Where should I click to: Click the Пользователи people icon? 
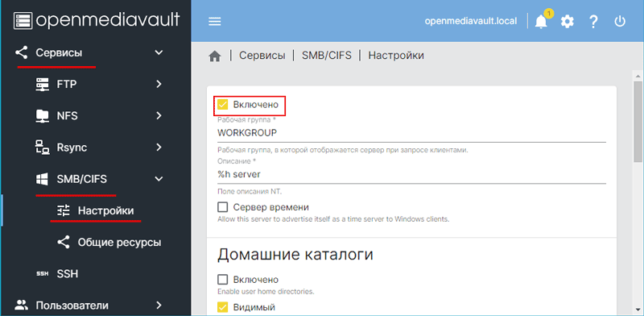(x=22, y=306)
